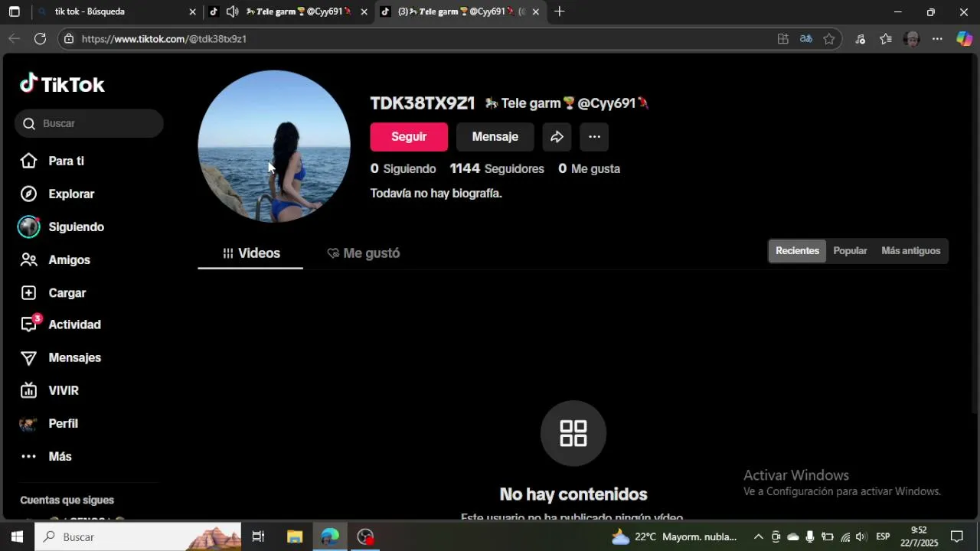Click the 0 Me gusta count
Image resolution: width=980 pixels, height=551 pixels.
coord(589,168)
